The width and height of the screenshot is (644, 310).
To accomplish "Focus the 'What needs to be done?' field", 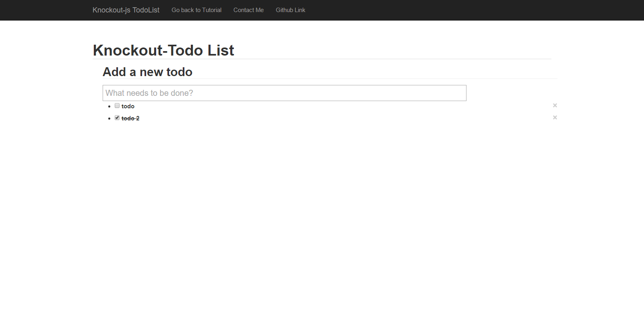I will tap(285, 93).
